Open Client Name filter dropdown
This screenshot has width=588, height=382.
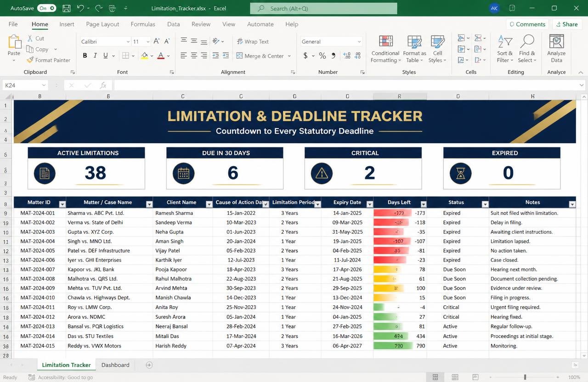(x=209, y=204)
